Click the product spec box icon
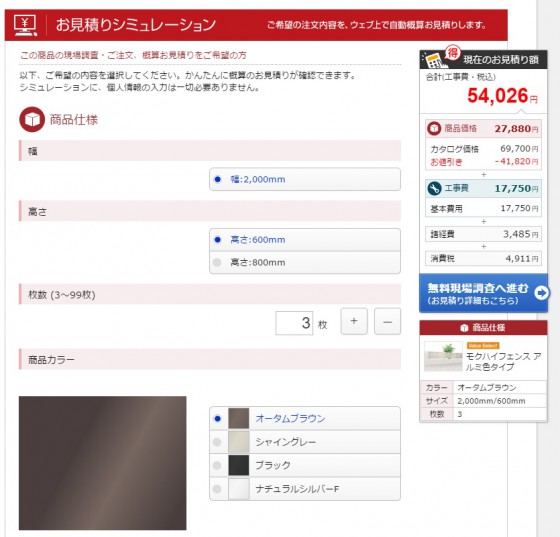This screenshot has width=560, height=537. coord(32,119)
